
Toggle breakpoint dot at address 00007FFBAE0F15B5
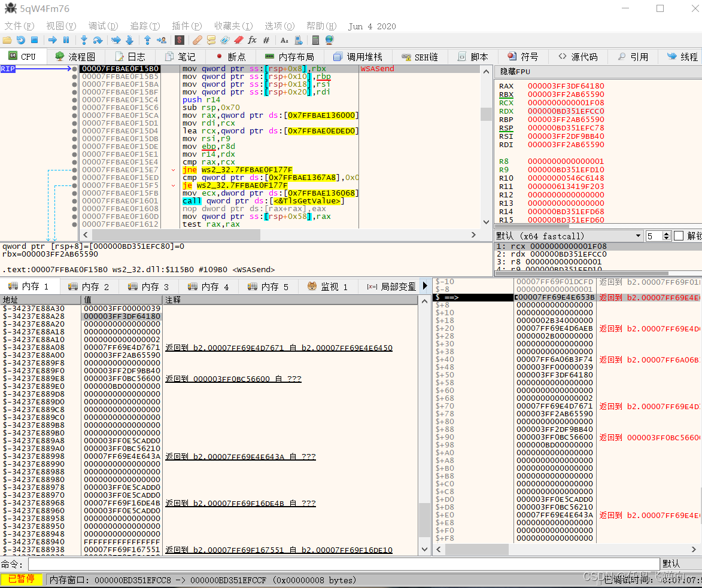(x=74, y=77)
